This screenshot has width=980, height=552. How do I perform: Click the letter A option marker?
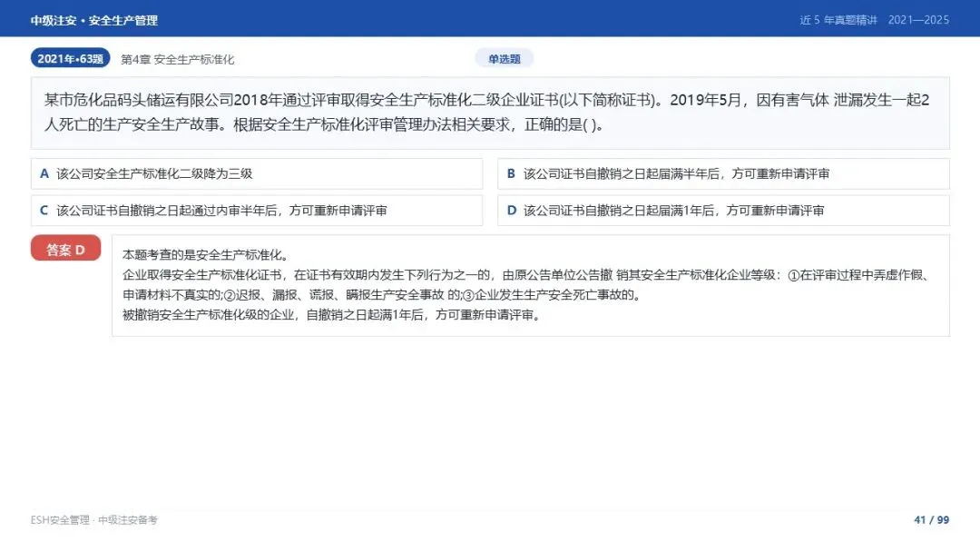point(44,173)
